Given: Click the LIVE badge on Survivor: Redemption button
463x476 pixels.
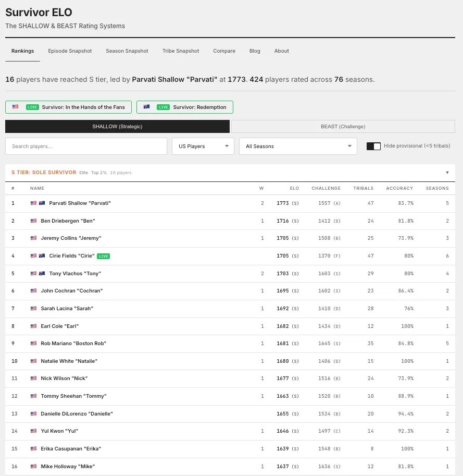Looking at the screenshot, I should click(163, 107).
